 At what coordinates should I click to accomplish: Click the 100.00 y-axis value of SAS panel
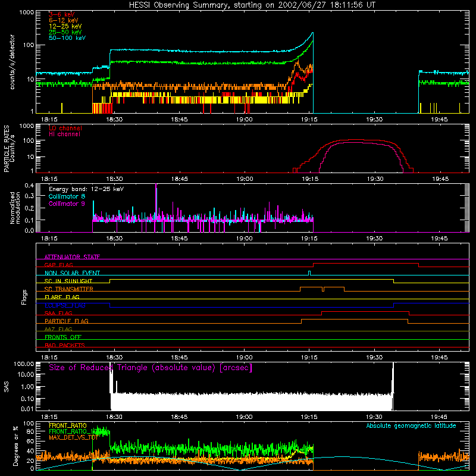point(24,364)
